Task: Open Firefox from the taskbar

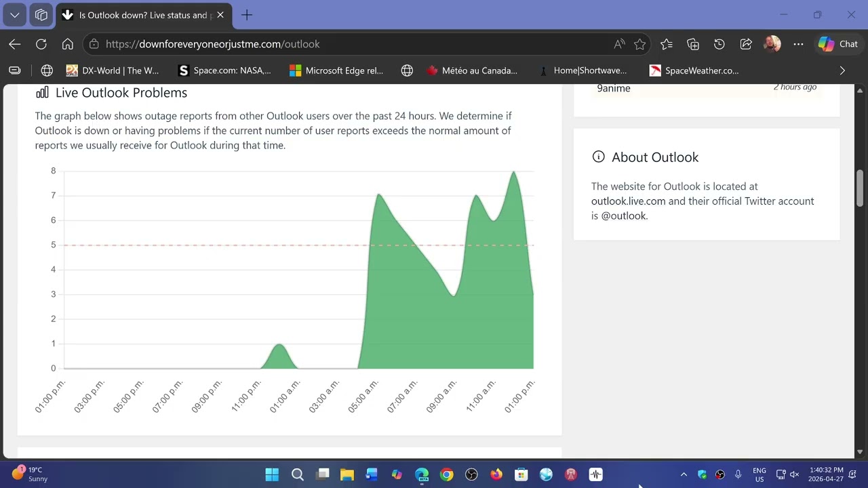Action: point(496,474)
